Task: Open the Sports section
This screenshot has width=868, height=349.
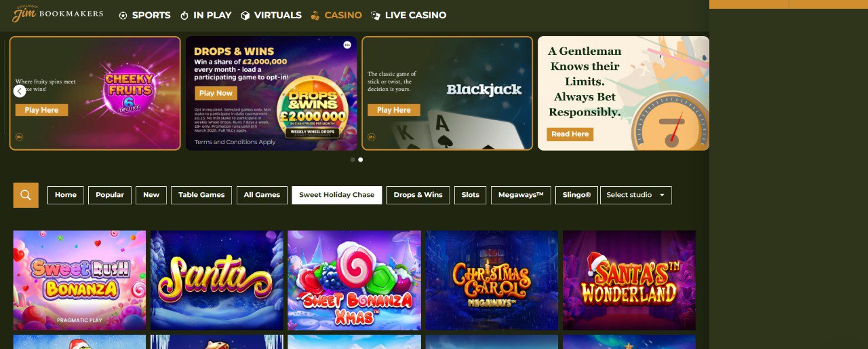Action: [144, 15]
